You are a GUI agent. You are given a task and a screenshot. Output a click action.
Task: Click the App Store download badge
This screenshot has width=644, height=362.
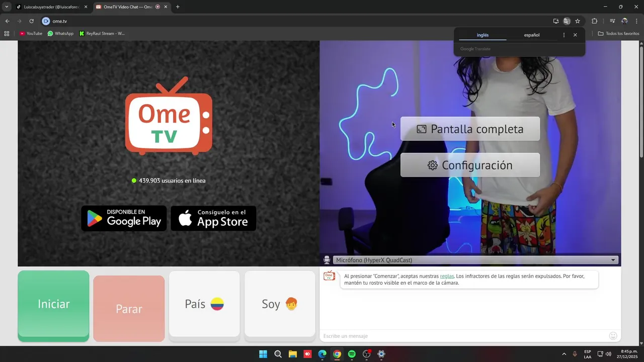click(213, 218)
